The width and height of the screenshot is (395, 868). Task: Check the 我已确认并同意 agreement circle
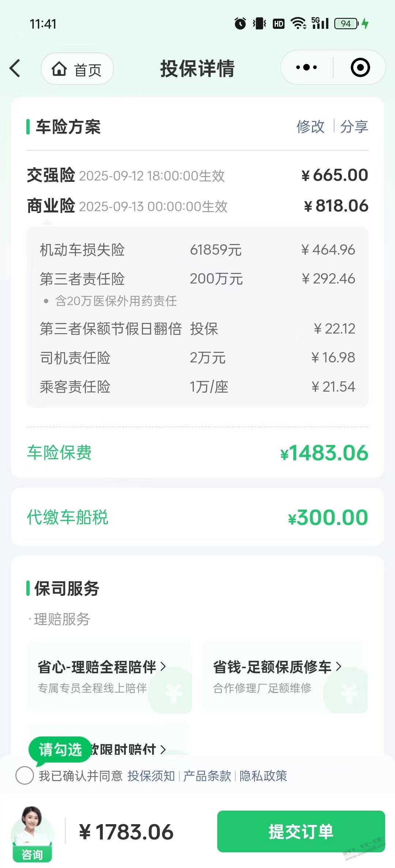point(25,775)
